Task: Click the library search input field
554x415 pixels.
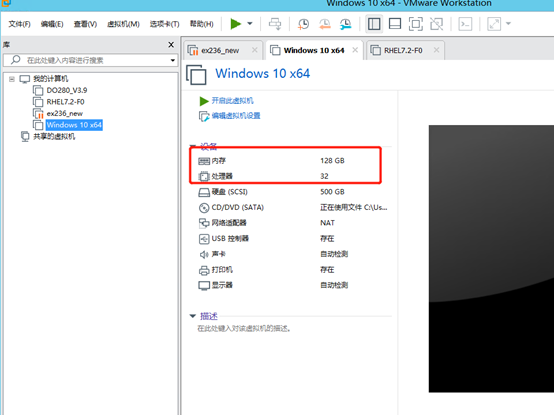Action: [90, 60]
